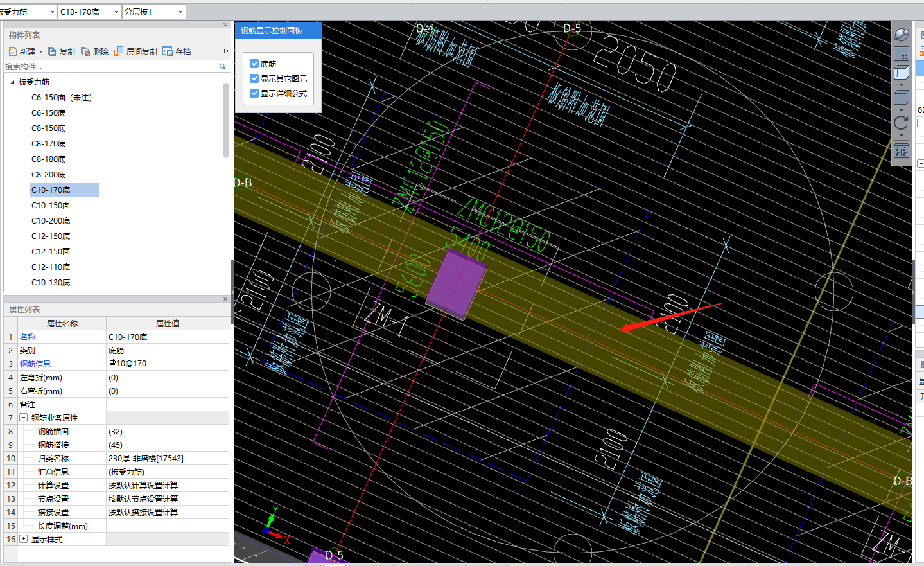
Task: Close the 构件列表 panel
Action: pos(225,25)
